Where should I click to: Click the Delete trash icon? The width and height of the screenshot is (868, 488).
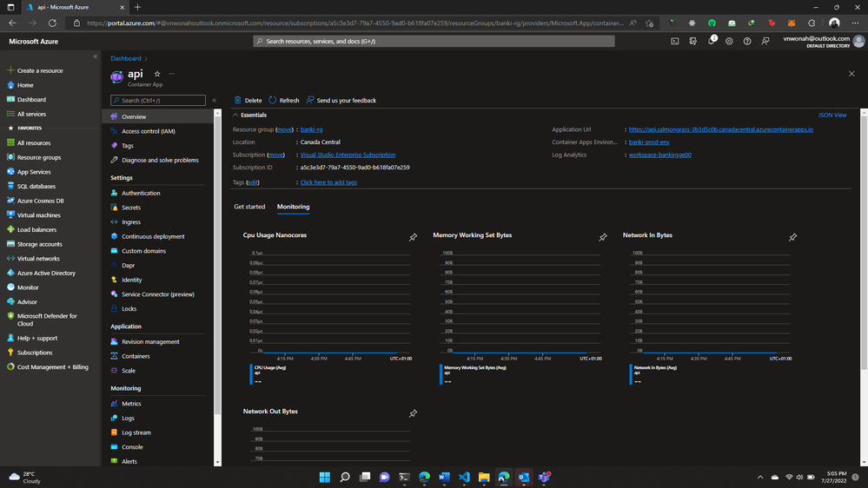pyautogui.click(x=238, y=101)
